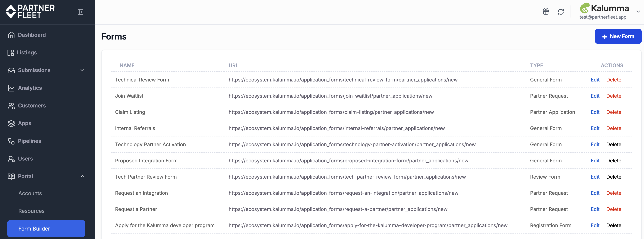Edit the Request a Partner form
Image resolution: width=644 pixels, height=239 pixels.
coord(595,209)
